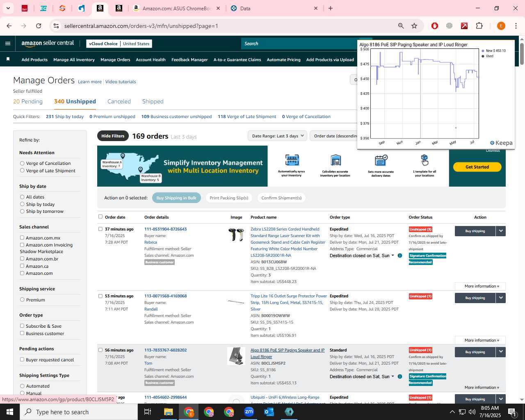Open the site information icon in address bar

[56, 26]
